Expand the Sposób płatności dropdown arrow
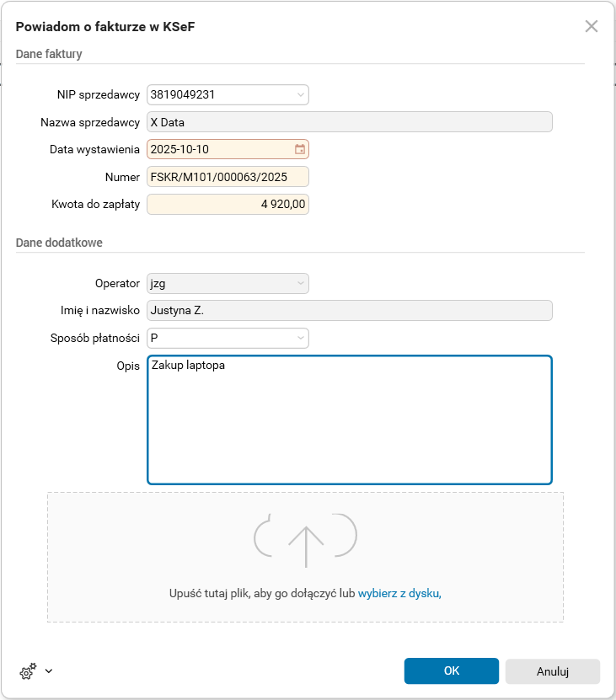This screenshot has height=700, width=616. (x=301, y=339)
